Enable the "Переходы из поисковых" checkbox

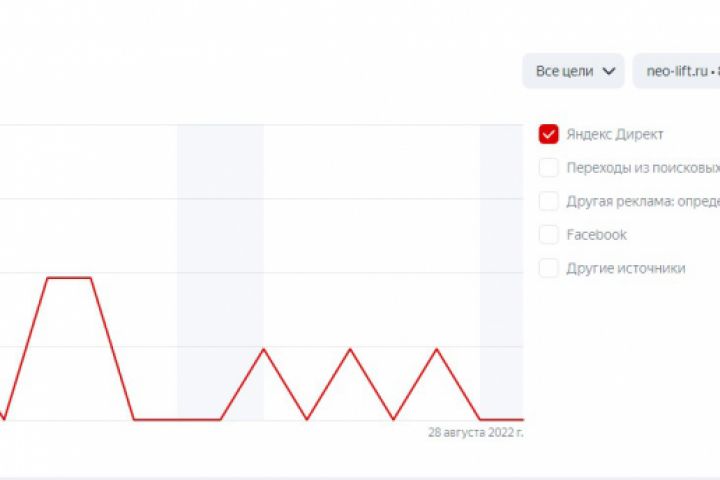point(548,168)
